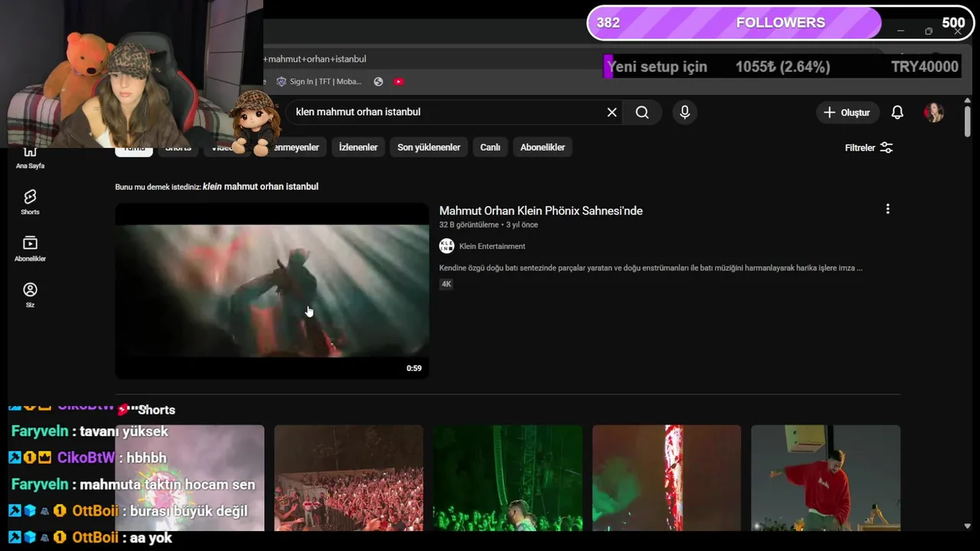980x551 pixels.
Task: Click the magnifier search button
Action: pyautogui.click(x=642, y=112)
